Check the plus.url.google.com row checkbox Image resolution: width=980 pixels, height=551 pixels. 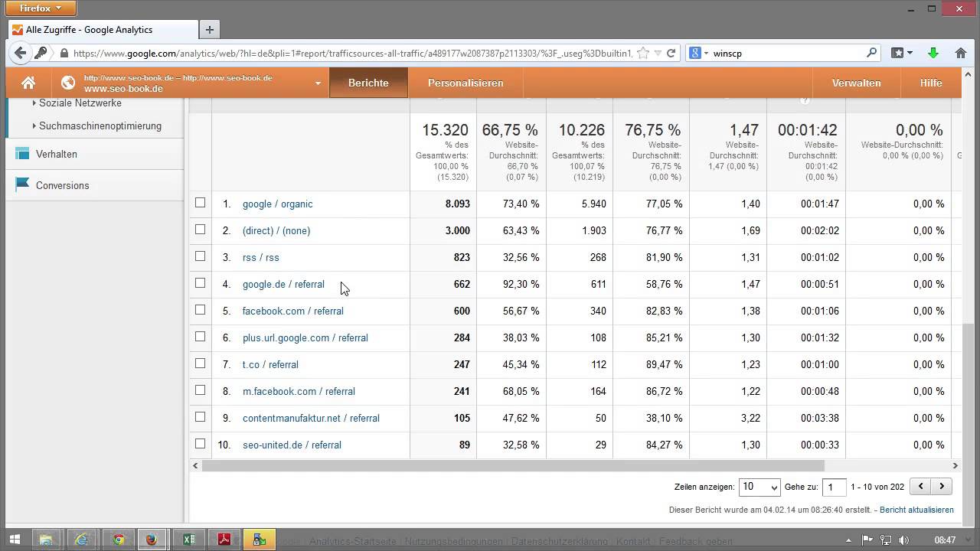pyautogui.click(x=200, y=337)
